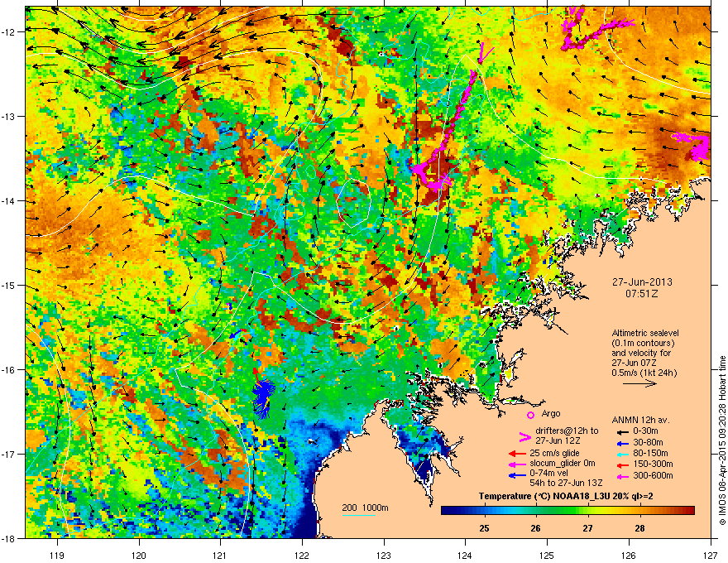Click longitude axis label 119
The image size is (728, 563).
click(x=57, y=555)
